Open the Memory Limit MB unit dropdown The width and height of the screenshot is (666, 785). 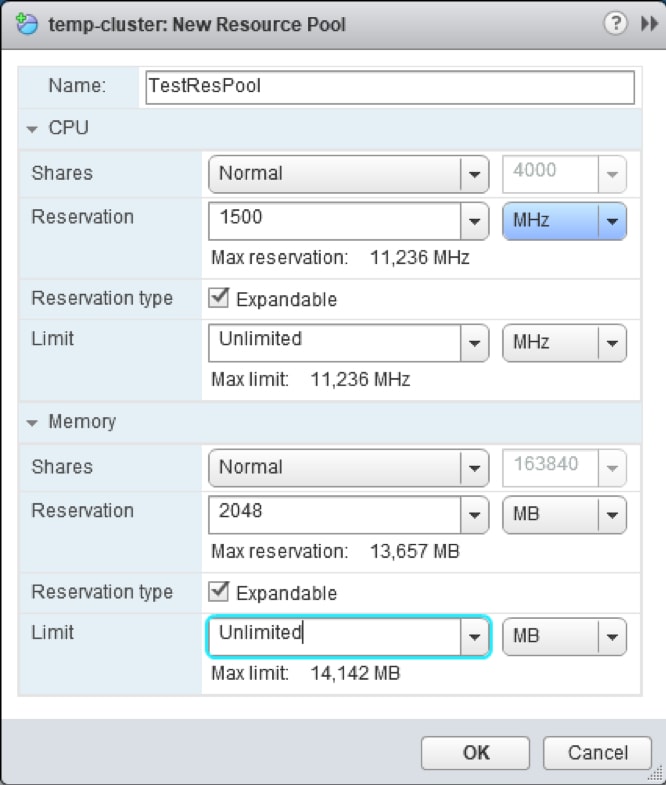[611, 636]
